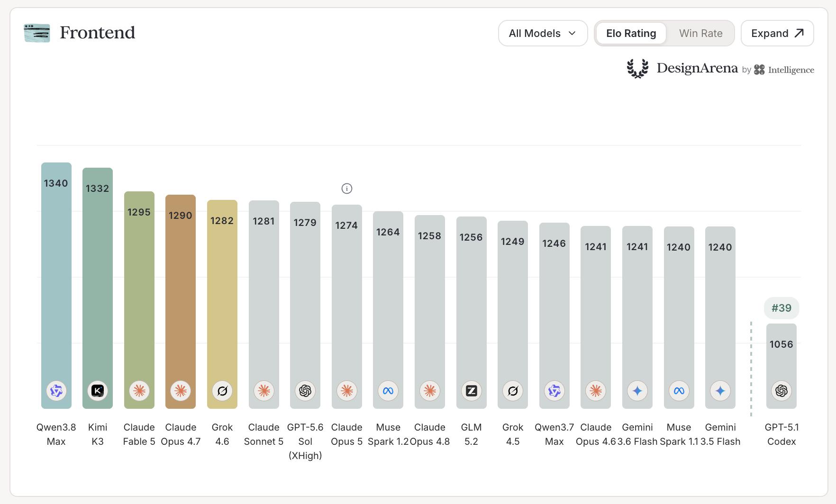Click the Intelligence four-petal logo icon
This screenshot has height=504, width=836.
[x=759, y=70]
